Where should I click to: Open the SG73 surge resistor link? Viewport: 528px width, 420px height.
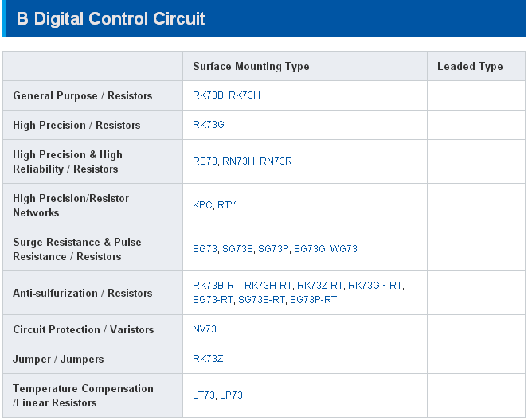point(205,249)
